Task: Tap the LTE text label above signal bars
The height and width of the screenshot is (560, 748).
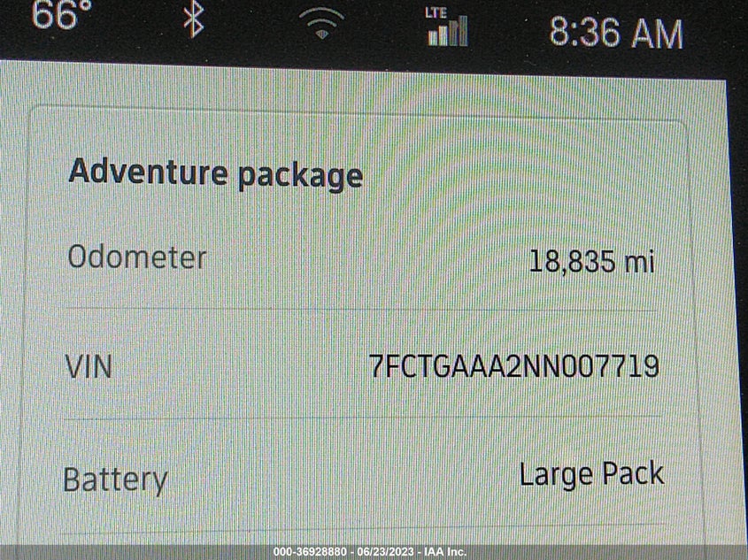Action: 436,12
